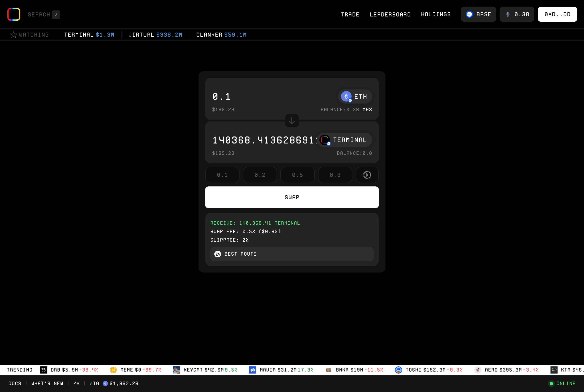Click the MEME coin icon in trending
Screen dimensions: 584x392
pos(113,370)
